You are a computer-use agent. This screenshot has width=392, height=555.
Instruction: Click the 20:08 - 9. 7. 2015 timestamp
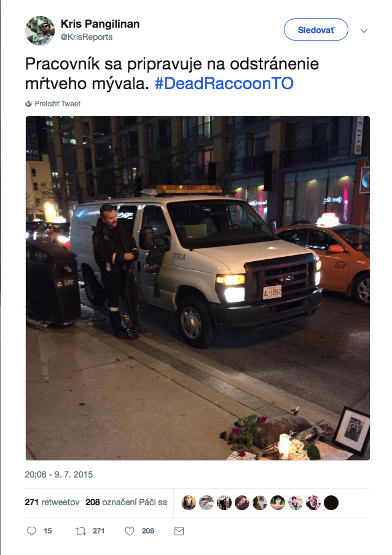click(59, 474)
